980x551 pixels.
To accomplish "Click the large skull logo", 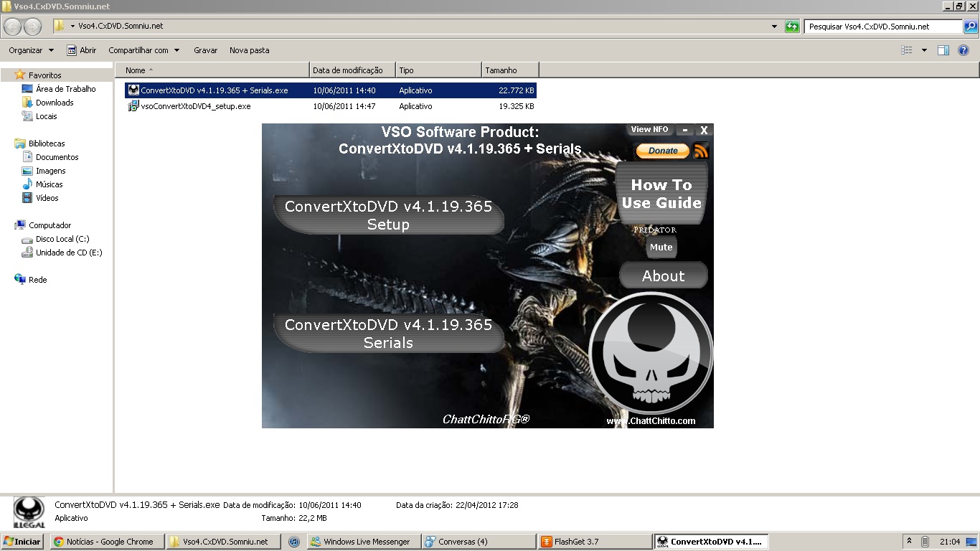I will (651, 354).
